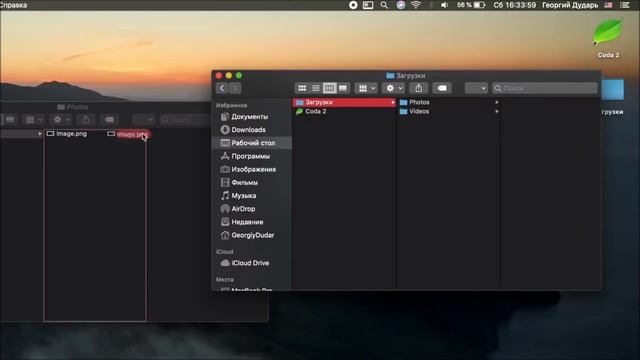Screen dimensions: 640x360
Task: Open Программы in the sidebar
Action: [250, 156]
